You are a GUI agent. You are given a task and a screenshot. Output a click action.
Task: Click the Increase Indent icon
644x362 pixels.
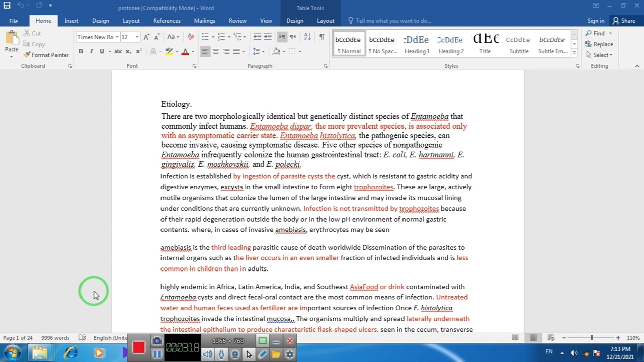[x=268, y=37]
